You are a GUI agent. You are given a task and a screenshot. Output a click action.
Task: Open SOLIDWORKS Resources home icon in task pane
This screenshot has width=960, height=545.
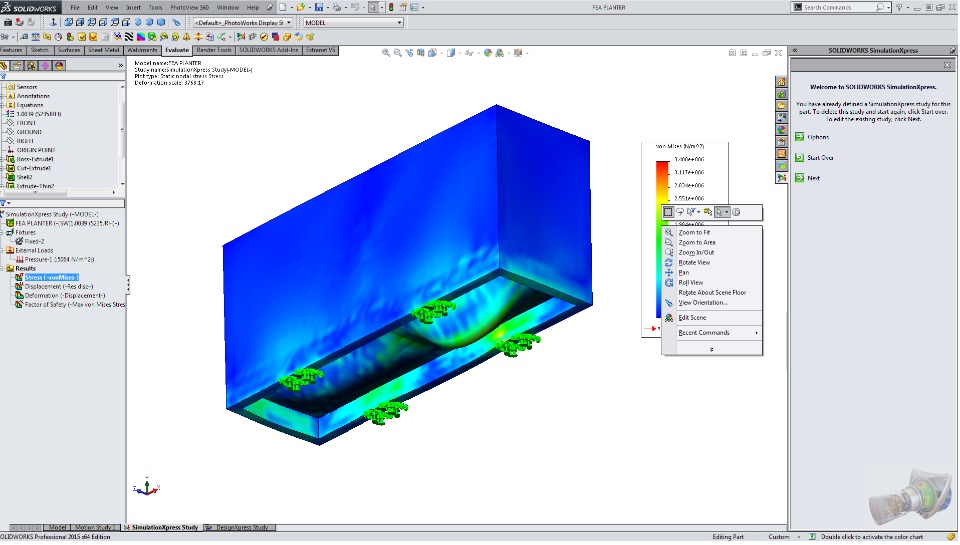[782, 82]
